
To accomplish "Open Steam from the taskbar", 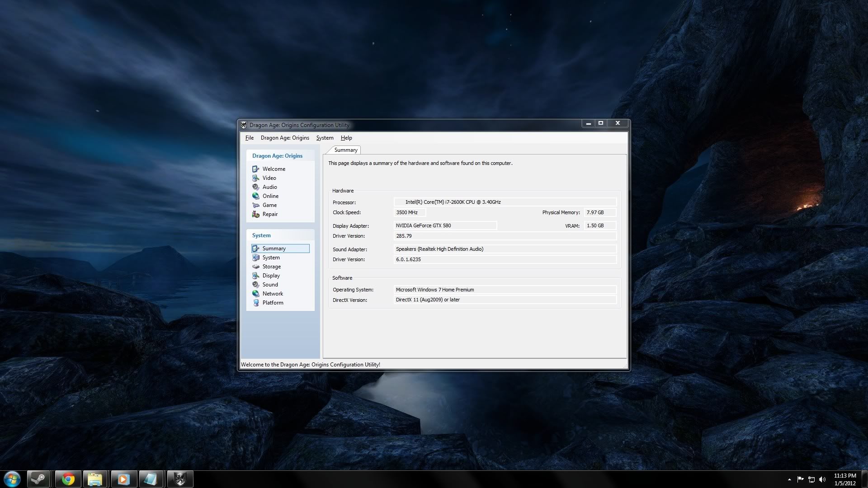I will point(38,479).
